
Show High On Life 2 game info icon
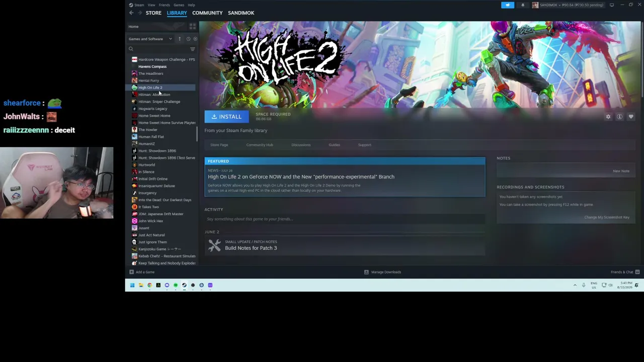point(620,117)
